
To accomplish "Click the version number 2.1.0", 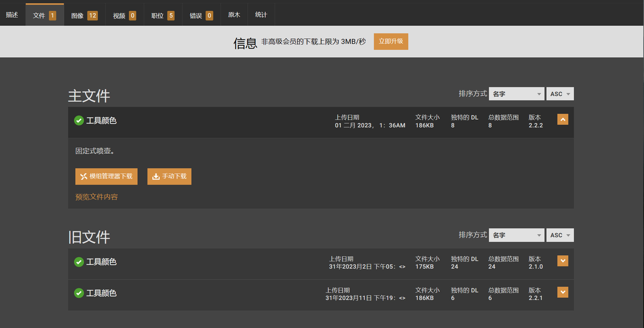I will click(x=535, y=266).
